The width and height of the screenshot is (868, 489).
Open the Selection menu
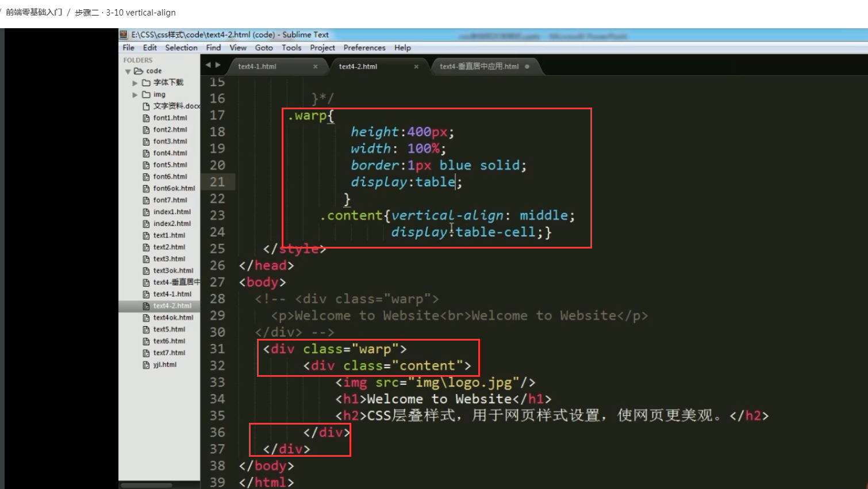pyautogui.click(x=181, y=48)
